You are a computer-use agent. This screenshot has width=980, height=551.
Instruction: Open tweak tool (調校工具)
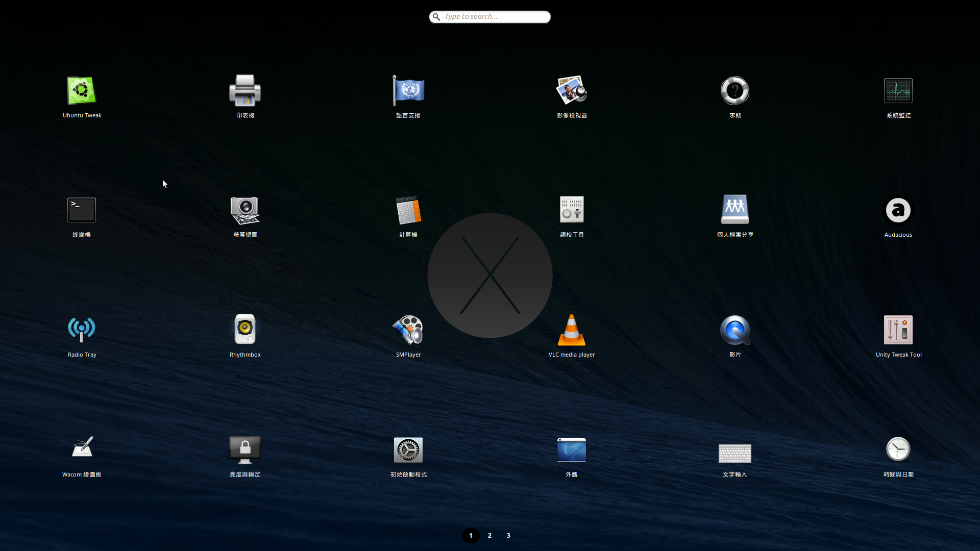[x=572, y=210]
